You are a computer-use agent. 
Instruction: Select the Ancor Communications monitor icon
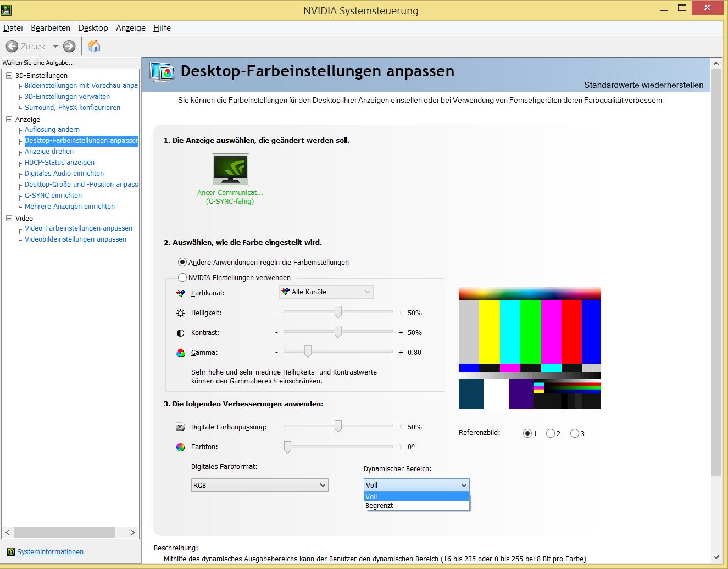click(230, 170)
